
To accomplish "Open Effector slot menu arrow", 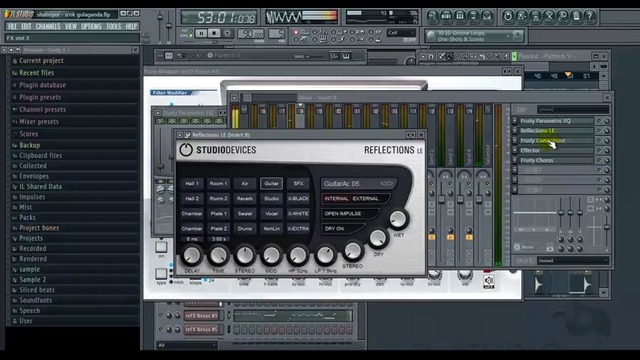I will coord(515,150).
